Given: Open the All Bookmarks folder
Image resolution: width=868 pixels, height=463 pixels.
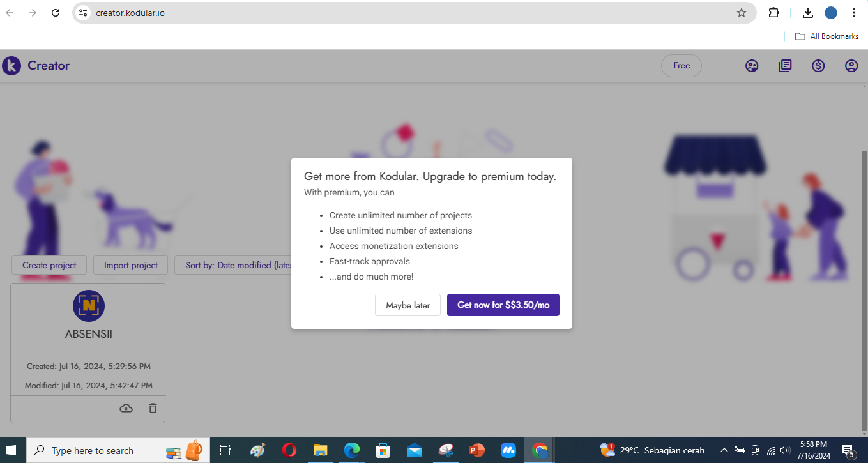Looking at the screenshot, I should tap(826, 36).
